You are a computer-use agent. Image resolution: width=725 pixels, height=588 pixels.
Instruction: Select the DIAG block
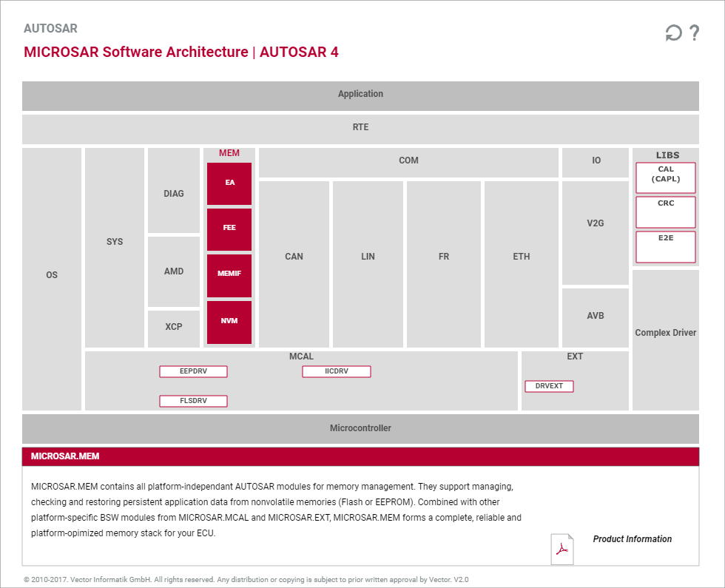click(x=174, y=191)
